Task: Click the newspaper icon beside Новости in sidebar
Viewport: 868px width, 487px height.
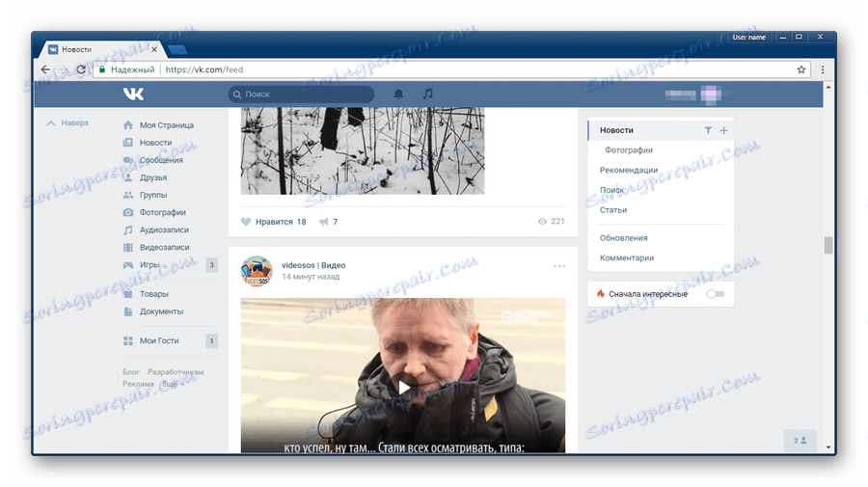Action: (x=128, y=143)
